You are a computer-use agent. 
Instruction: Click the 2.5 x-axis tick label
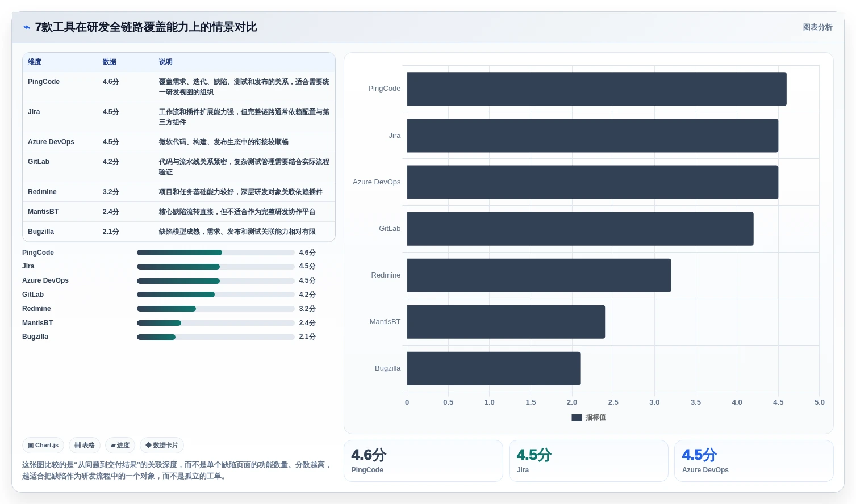tap(613, 402)
